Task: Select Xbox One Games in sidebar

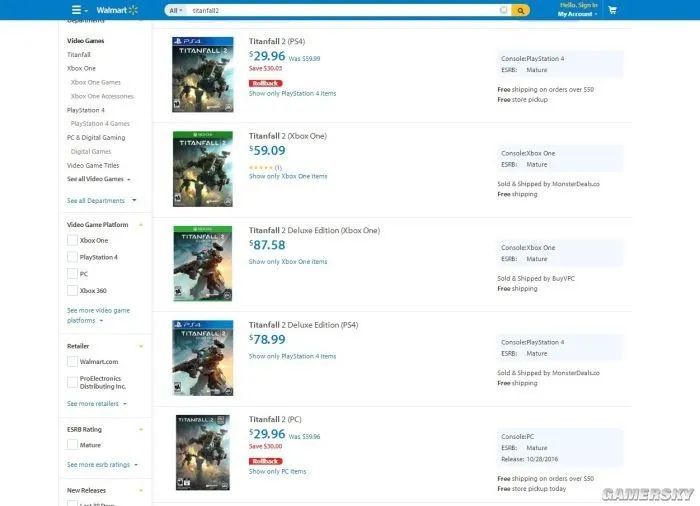Action: pyautogui.click(x=95, y=82)
